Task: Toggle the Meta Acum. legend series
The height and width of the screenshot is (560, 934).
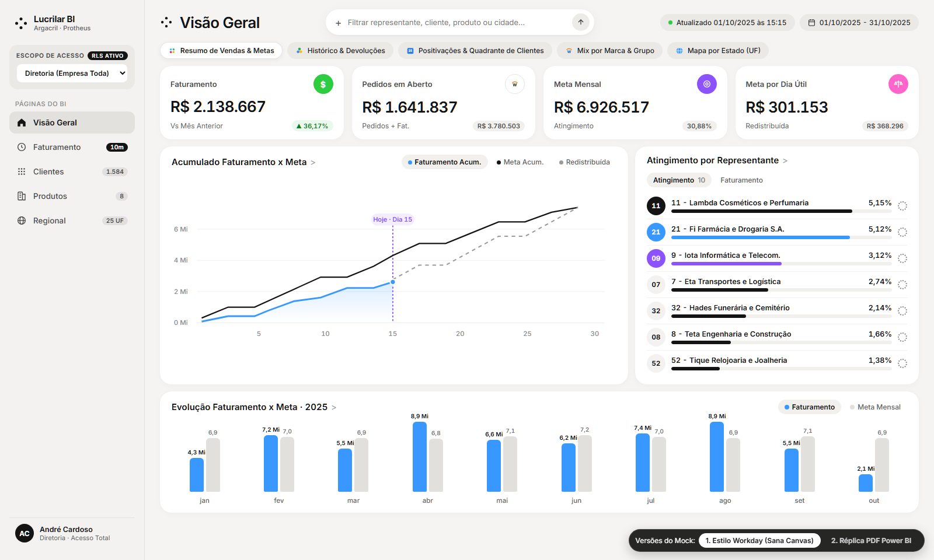Action: tap(520, 162)
